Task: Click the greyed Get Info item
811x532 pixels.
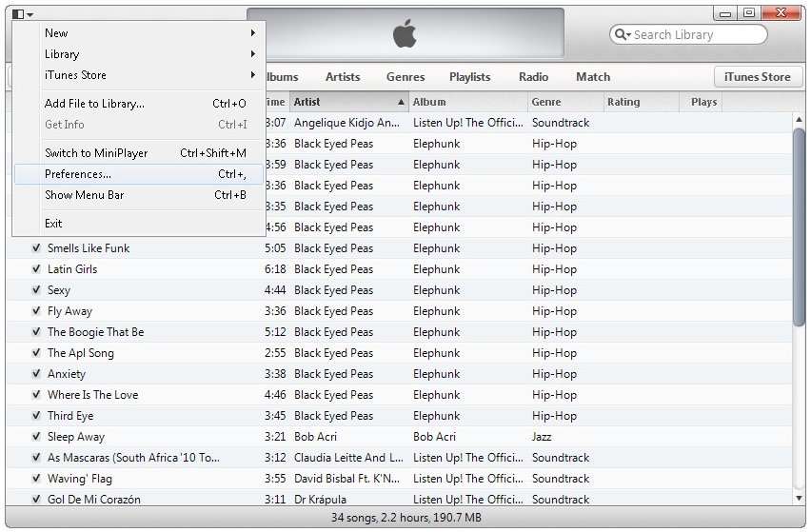Action: point(139,125)
